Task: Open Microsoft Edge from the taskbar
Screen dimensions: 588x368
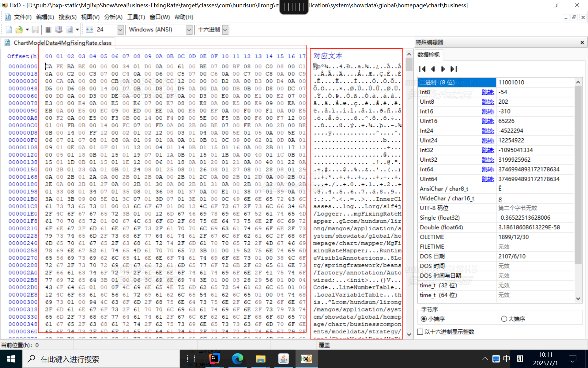Action: [237, 359]
